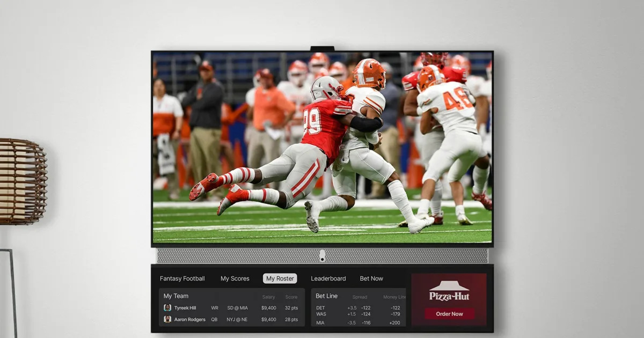Click the Spread column header
644x338 pixels.
coord(360,297)
